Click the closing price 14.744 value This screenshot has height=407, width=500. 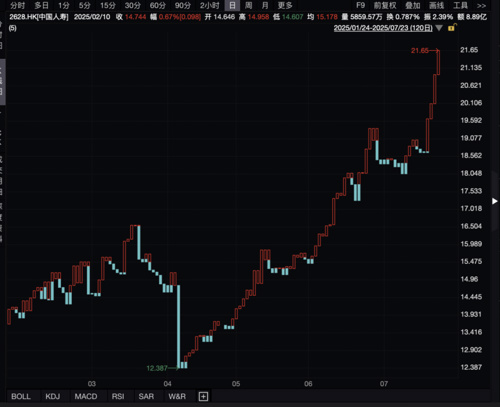[x=135, y=17]
